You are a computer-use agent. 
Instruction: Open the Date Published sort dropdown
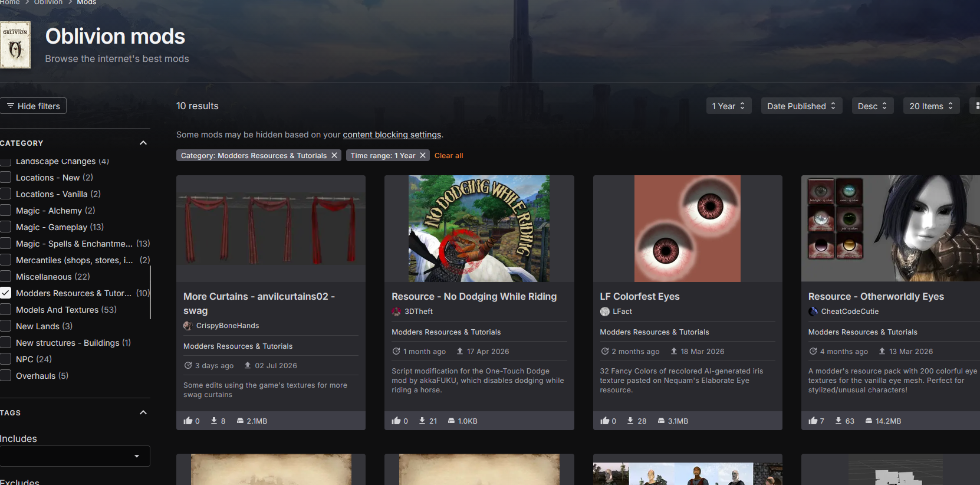tap(802, 106)
